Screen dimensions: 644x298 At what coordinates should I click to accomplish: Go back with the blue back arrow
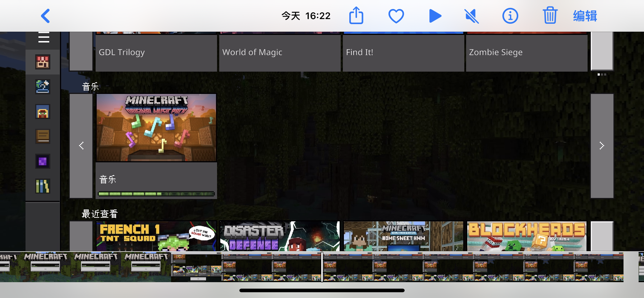[x=45, y=16]
